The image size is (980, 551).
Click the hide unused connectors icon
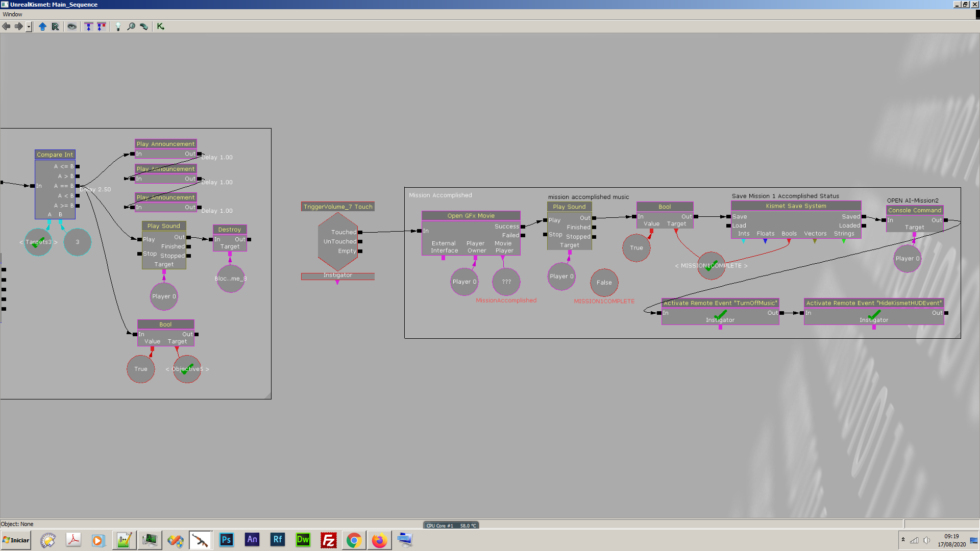pos(89,27)
